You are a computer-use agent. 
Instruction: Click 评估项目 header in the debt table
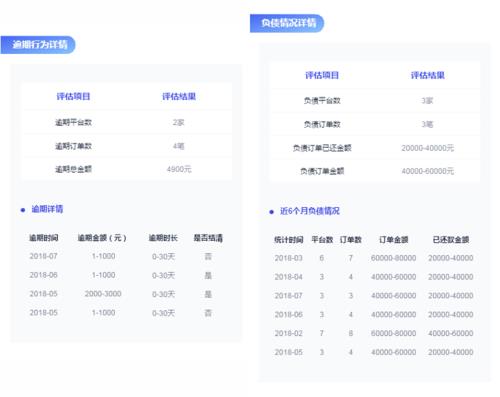322,75
